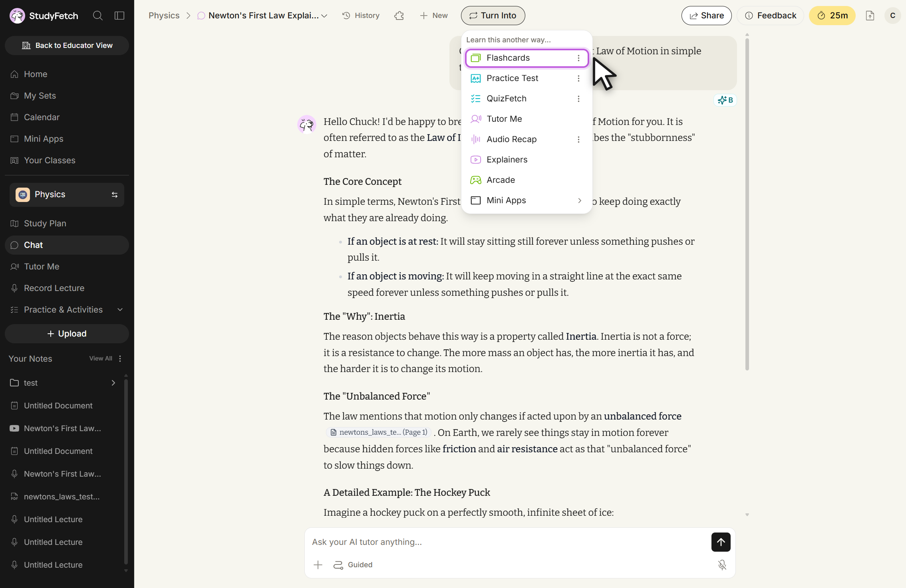Screen dimensions: 906x588
Task: Click the Turn Into button
Action: click(493, 16)
